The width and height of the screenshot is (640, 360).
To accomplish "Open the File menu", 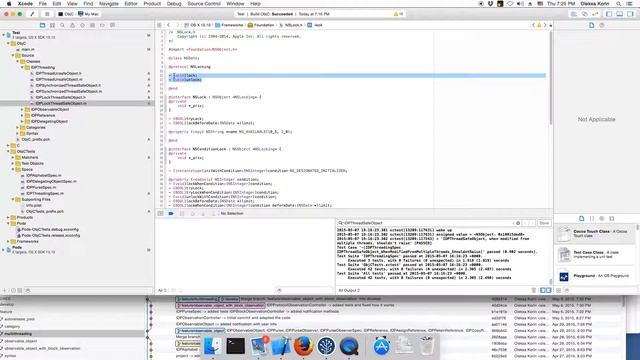I will tap(42, 4).
